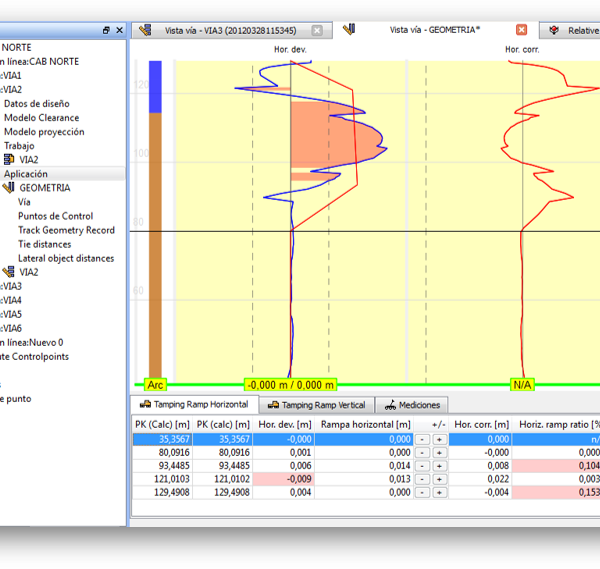Select Puntos de Control tree item
This screenshot has width=600, height=569.
click(55, 216)
